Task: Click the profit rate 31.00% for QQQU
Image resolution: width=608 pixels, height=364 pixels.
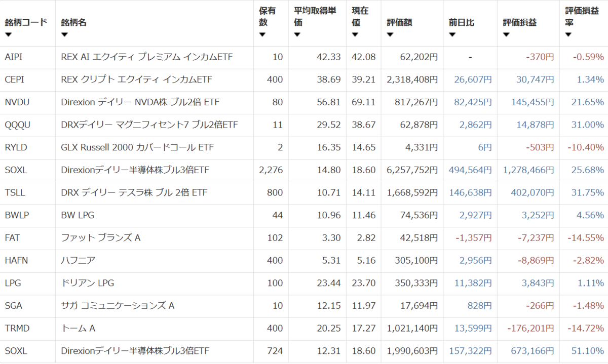Action: pyautogui.click(x=589, y=125)
